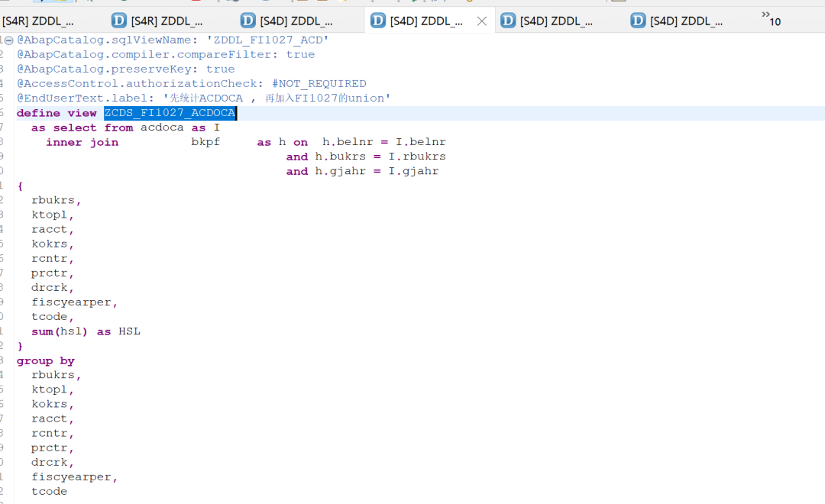This screenshot has height=504, width=825.
Task: Click the closing brace of the select list
Action: 20,346
